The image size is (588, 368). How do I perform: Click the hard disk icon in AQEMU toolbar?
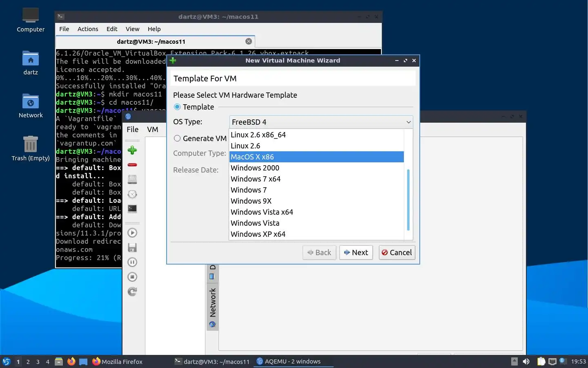132,179
